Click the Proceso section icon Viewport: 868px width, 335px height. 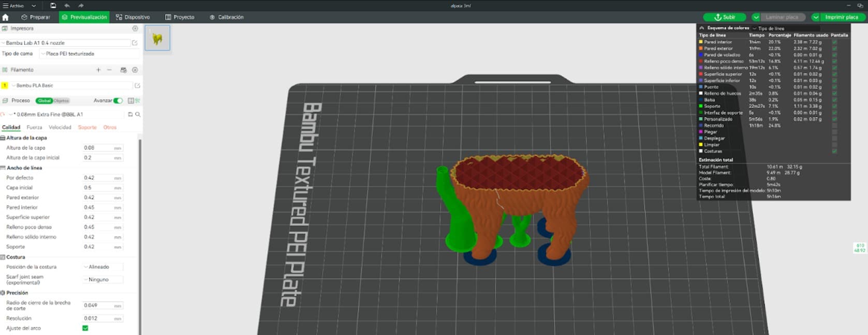click(5, 101)
